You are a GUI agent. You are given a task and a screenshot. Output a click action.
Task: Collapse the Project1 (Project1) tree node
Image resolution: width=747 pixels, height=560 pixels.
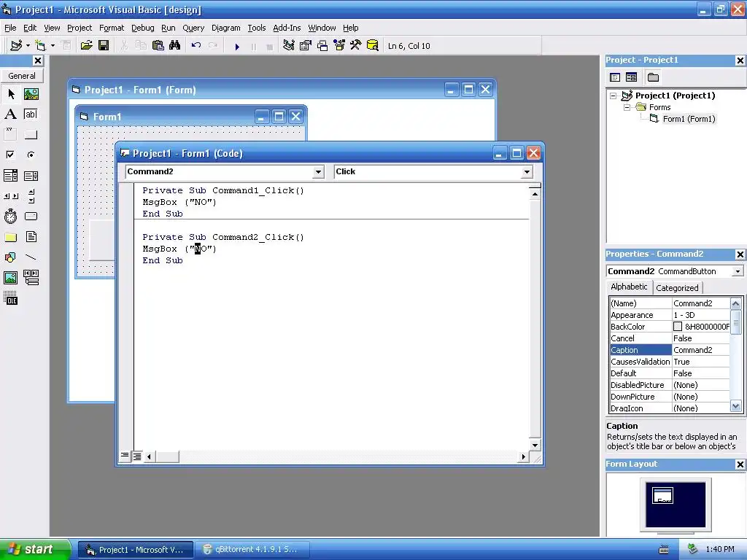click(x=613, y=96)
